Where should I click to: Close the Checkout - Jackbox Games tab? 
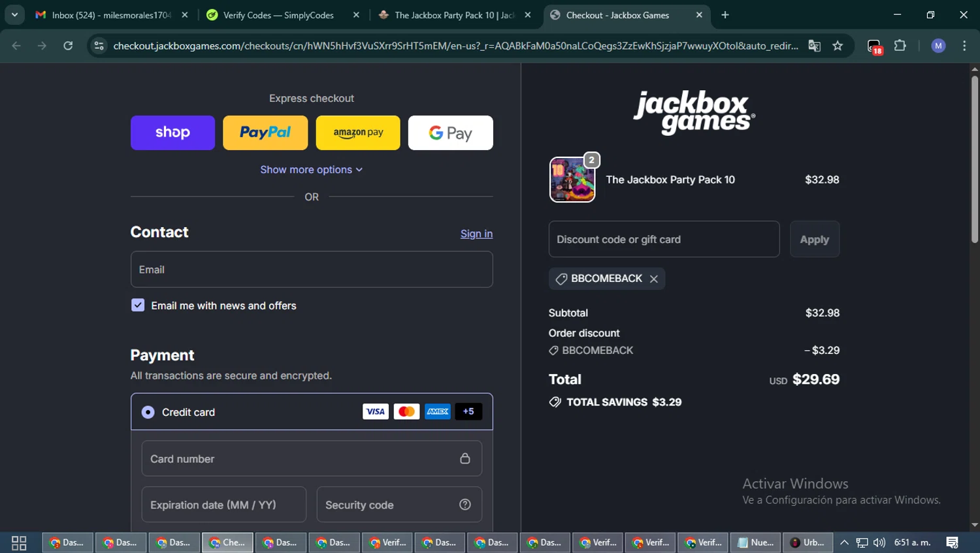tap(699, 15)
